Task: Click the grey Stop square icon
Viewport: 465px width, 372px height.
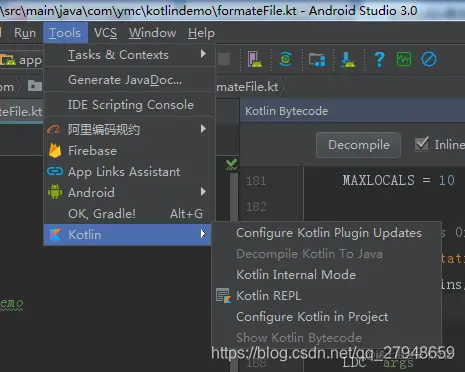Action: [224, 59]
